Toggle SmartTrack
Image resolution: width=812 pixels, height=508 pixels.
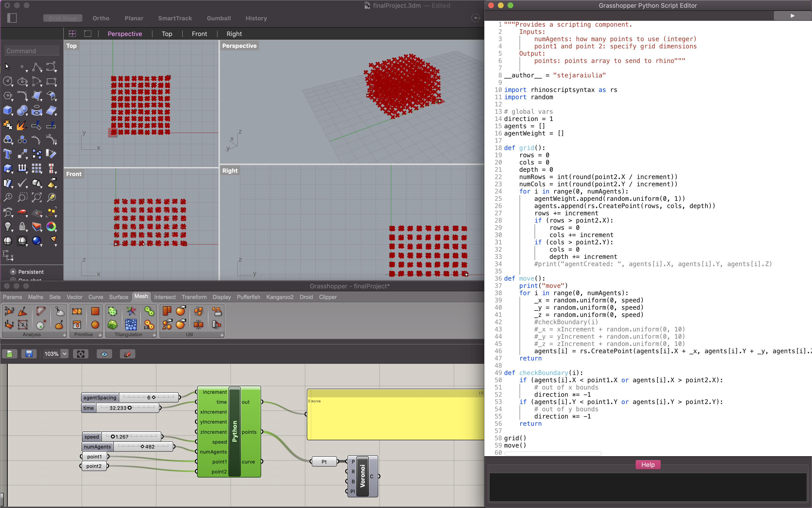175,18
